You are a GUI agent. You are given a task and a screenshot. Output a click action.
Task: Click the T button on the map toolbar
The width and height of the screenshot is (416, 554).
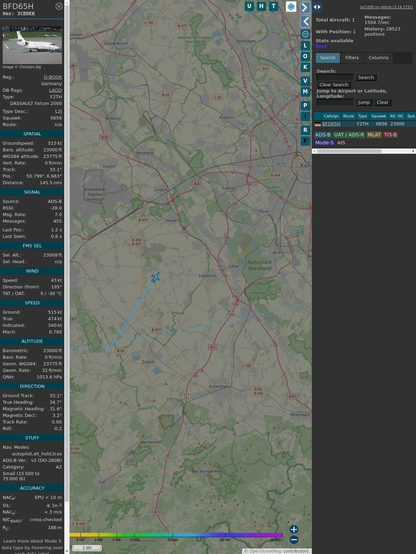273,6
